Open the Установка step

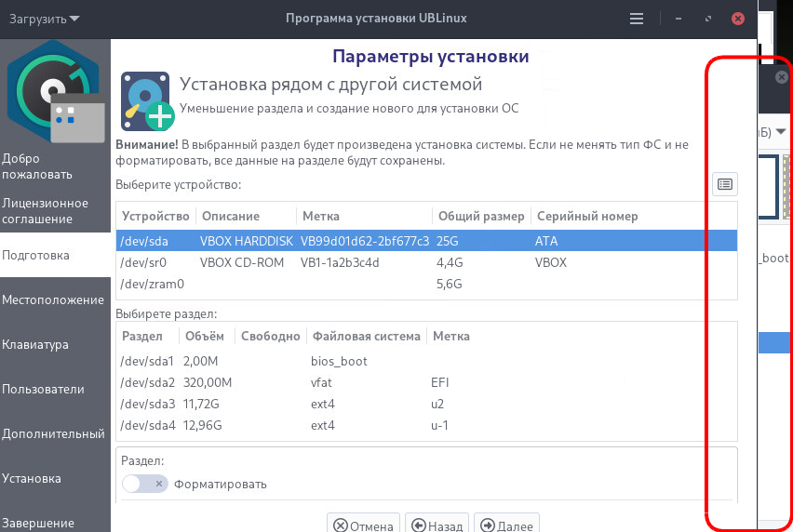pos(55,478)
